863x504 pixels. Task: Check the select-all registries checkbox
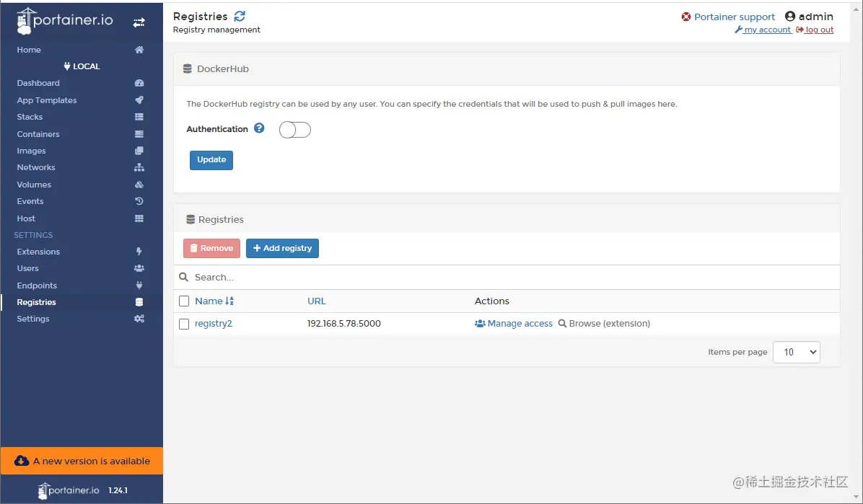[185, 301]
